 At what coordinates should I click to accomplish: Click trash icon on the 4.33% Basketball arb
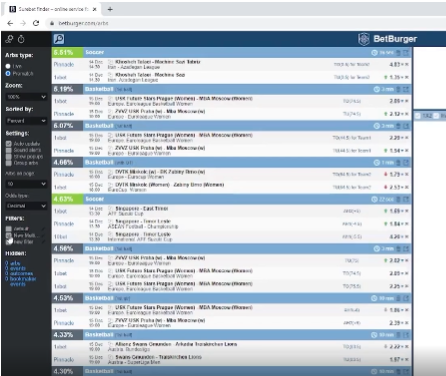point(398,335)
